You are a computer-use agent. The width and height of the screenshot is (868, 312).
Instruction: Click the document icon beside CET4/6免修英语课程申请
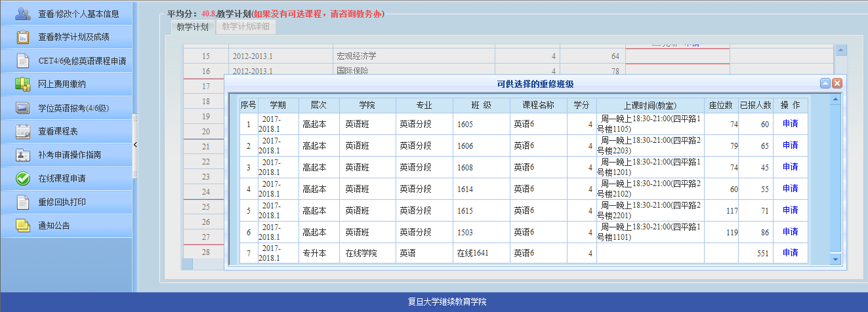pyautogui.click(x=22, y=61)
